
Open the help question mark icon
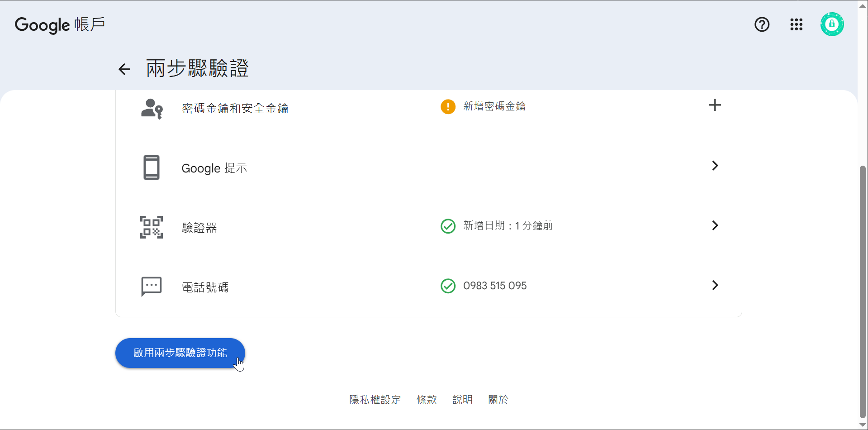[762, 24]
